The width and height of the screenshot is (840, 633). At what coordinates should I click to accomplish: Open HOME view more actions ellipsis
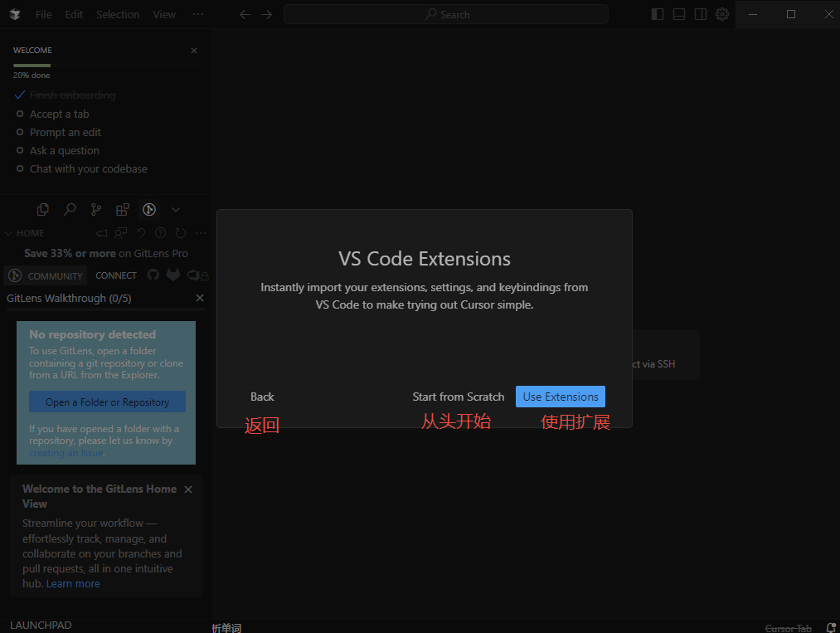point(201,233)
